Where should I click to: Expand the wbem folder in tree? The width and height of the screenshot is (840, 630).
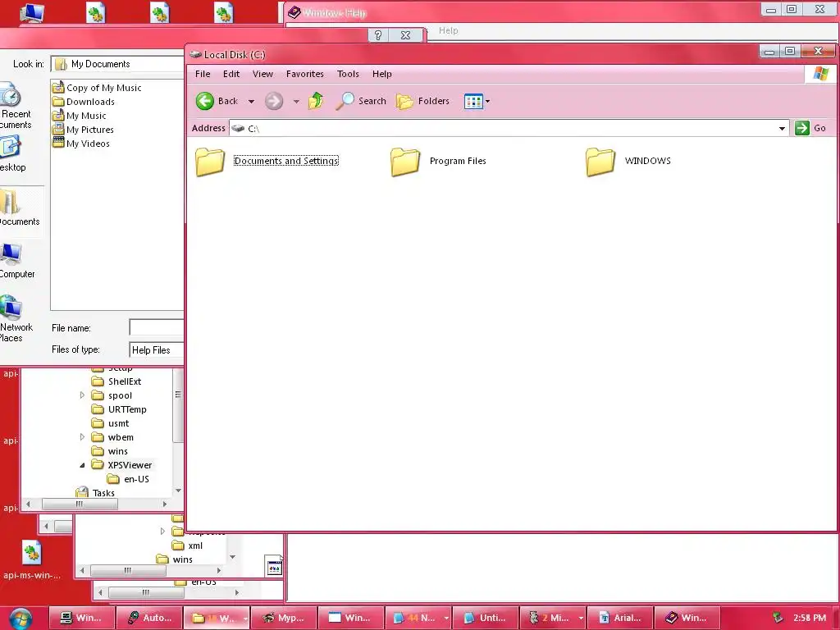pyautogui.click(x=82, y=437)
